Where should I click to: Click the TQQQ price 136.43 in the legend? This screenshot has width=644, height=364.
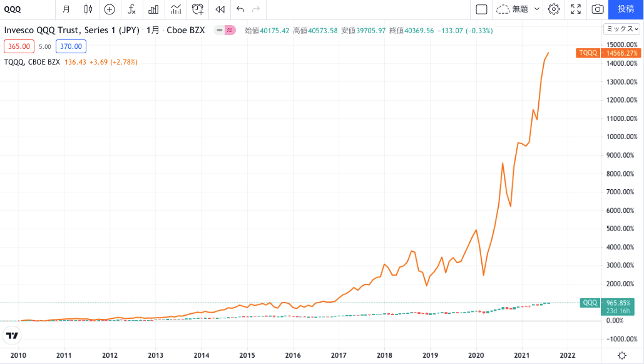coord(75,62)
